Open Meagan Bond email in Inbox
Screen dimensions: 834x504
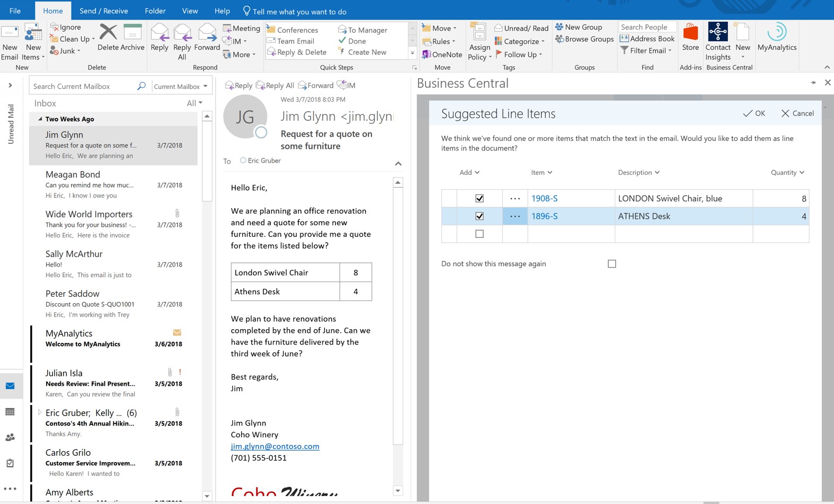click(x=113, y=184)
